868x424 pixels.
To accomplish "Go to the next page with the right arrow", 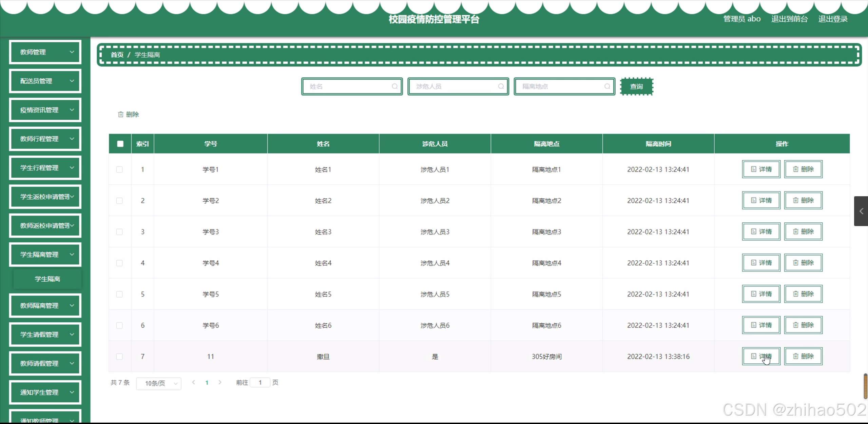I will tap(220, 382).
